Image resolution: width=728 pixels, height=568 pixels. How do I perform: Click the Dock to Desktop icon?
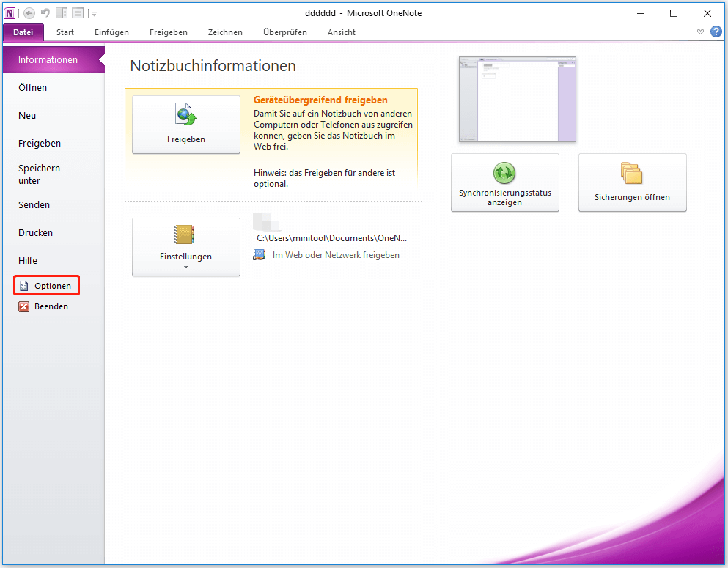62,13
